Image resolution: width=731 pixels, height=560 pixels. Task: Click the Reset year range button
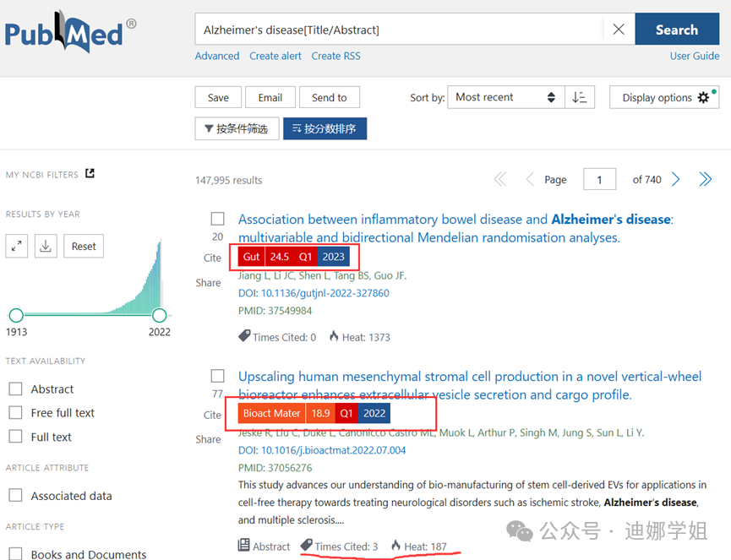84,246
